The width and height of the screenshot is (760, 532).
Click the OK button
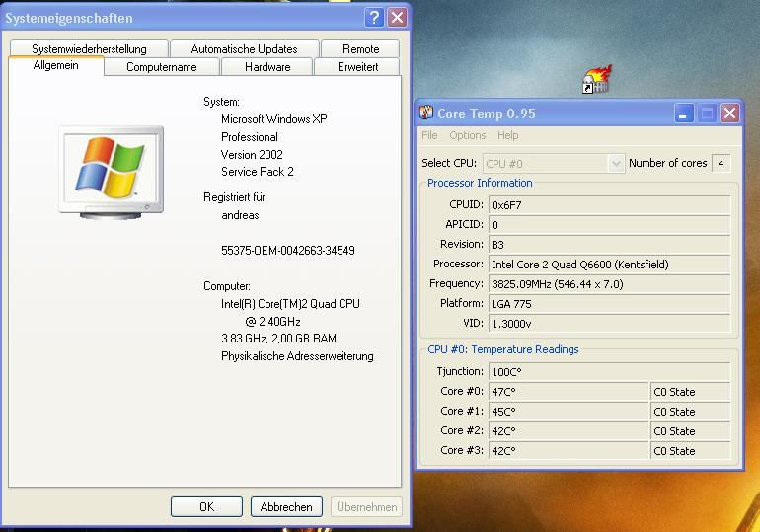tap(206, 506)
